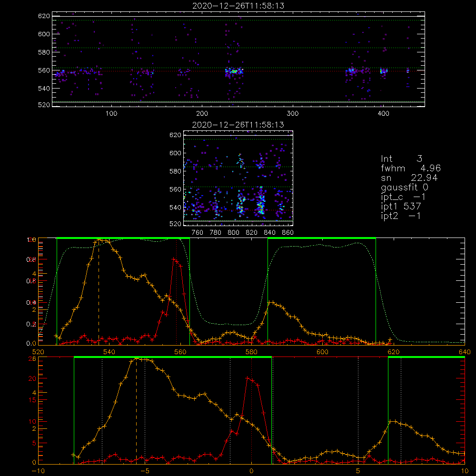This screenshot has height=476, width=476.
Task: Select the 'ipt_c -1' readout line
Action: pyautogui.click(x=403, y=197)
